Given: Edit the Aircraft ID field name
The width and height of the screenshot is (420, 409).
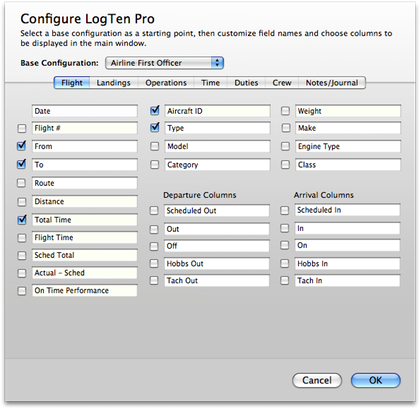Looking at the screenshot, I should click(x=217, y=111).
